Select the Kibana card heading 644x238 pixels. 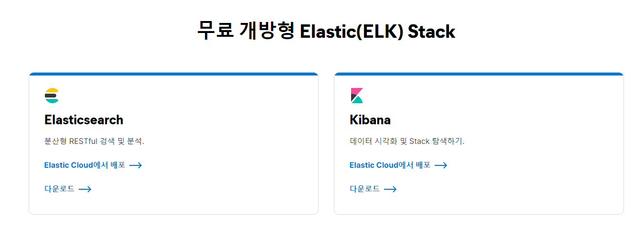pos(370,119)
